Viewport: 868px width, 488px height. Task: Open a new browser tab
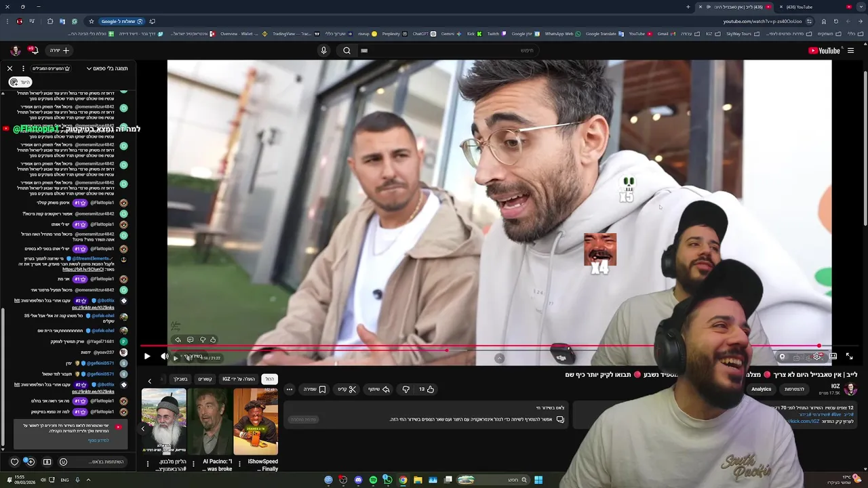(688, 7)
